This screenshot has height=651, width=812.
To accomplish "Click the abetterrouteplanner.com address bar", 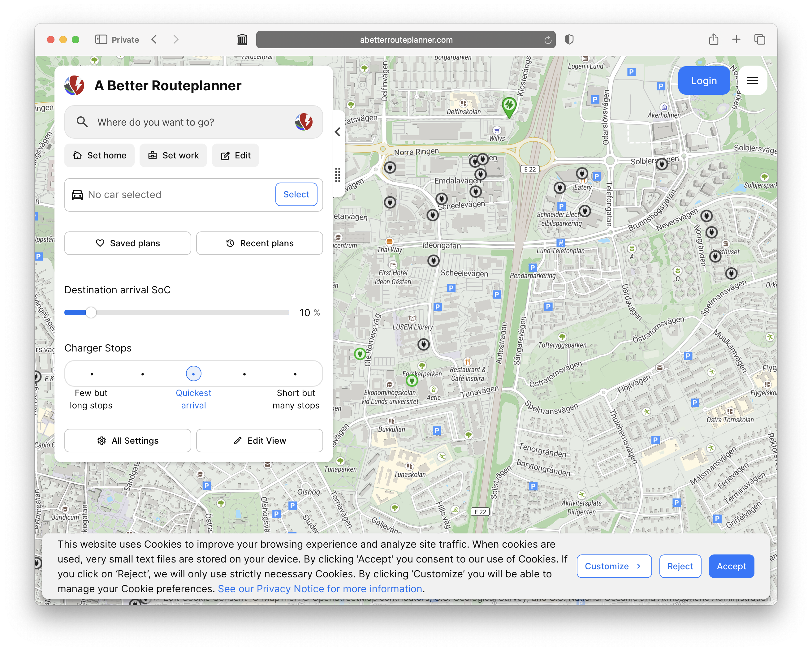I will (406, 40).
